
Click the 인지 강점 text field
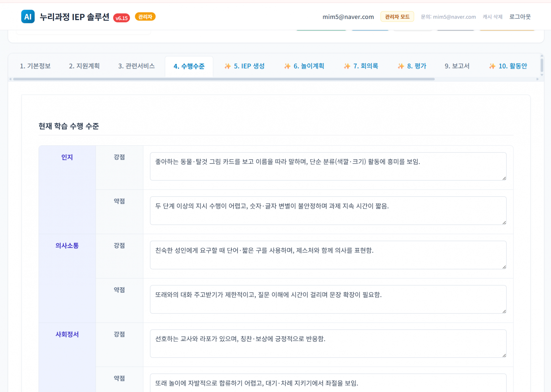[328, 166]
